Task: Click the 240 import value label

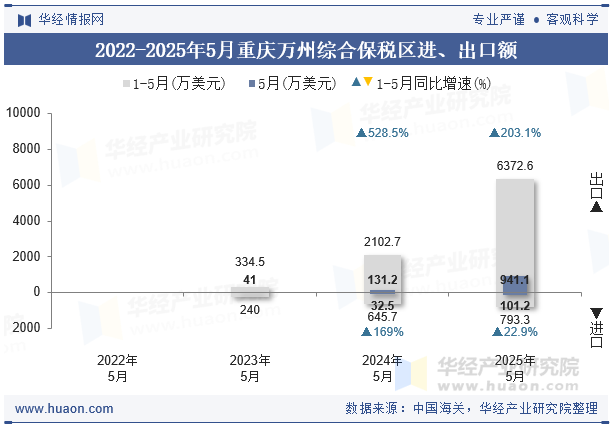Action: (250, 310)
